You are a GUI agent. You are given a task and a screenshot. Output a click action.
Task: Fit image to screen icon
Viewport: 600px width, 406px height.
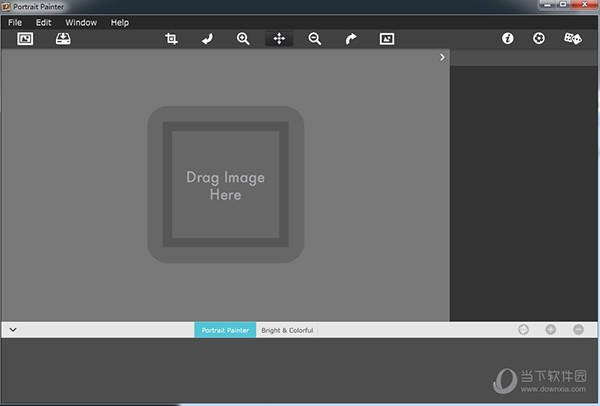[x=387, y=39]
